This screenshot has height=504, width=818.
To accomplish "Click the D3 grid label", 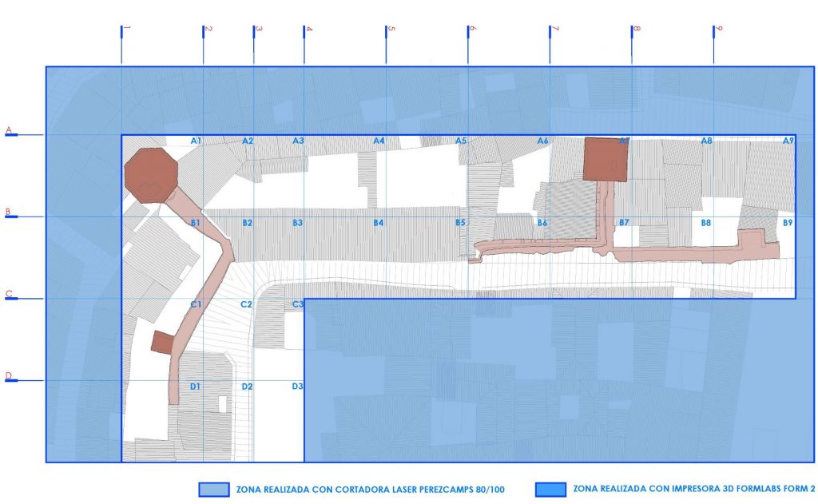I will pyautogui.click(x=297, y=387).
